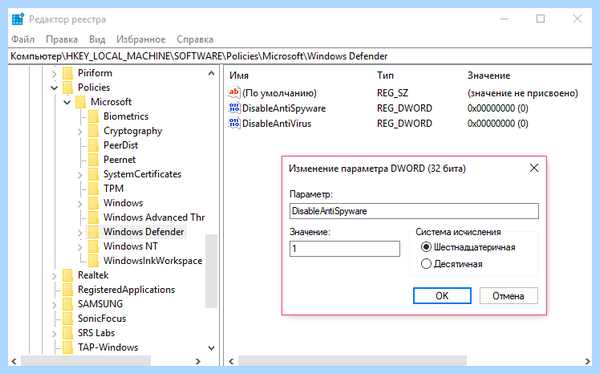Expand the Piriform tree node

(x=54, y=73)
